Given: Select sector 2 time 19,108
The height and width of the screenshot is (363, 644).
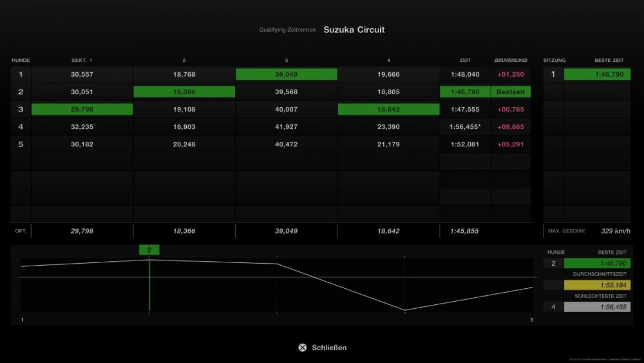Looking at the screenshot, I should pos(184,110).
